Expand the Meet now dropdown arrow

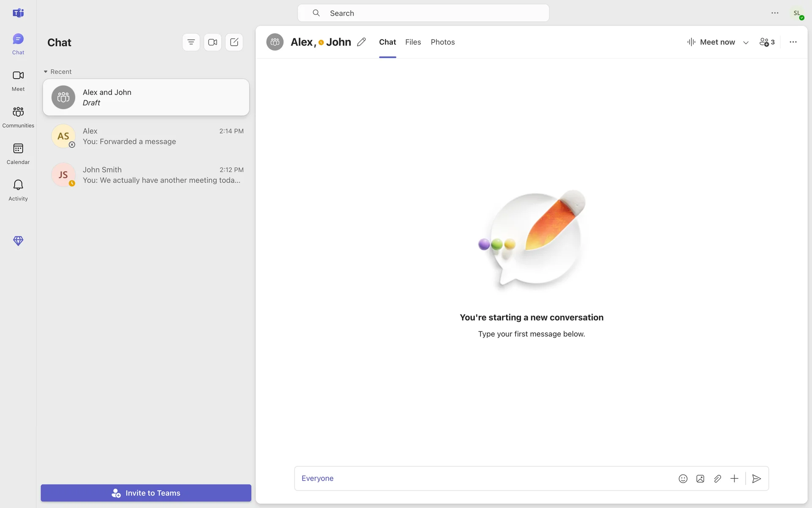point(746,42)
